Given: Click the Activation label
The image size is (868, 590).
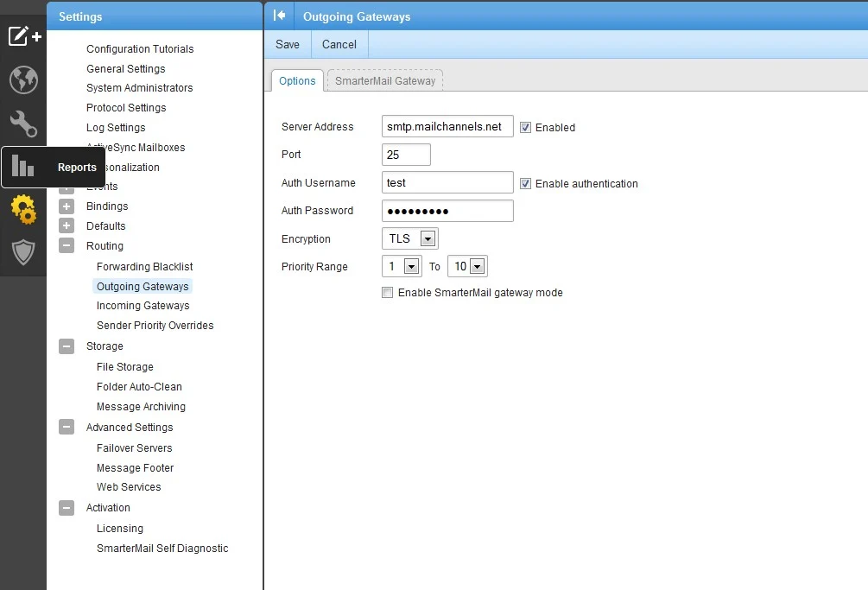Looking at the screenshot, I should [x=108, y=508].
